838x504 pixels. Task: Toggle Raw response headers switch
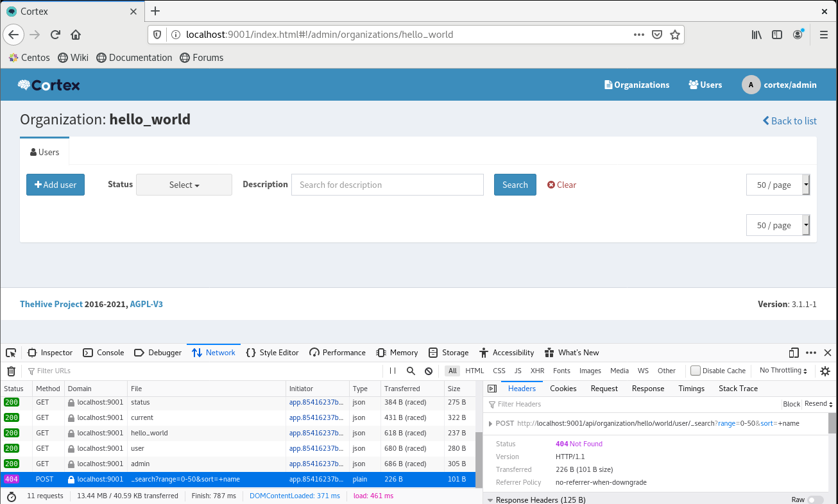[815, 500]
